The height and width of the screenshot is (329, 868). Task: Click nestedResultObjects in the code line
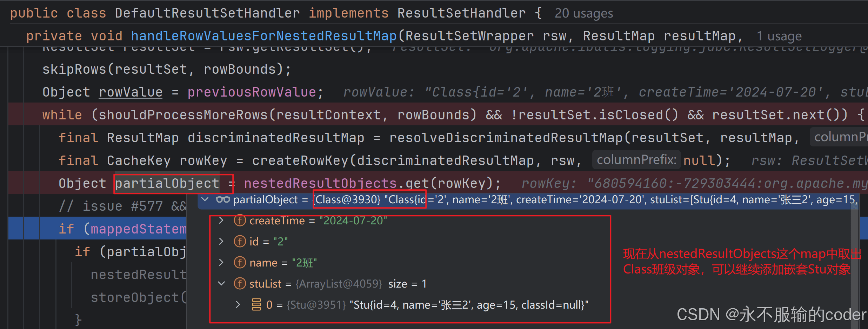click(x=320, y=183)
